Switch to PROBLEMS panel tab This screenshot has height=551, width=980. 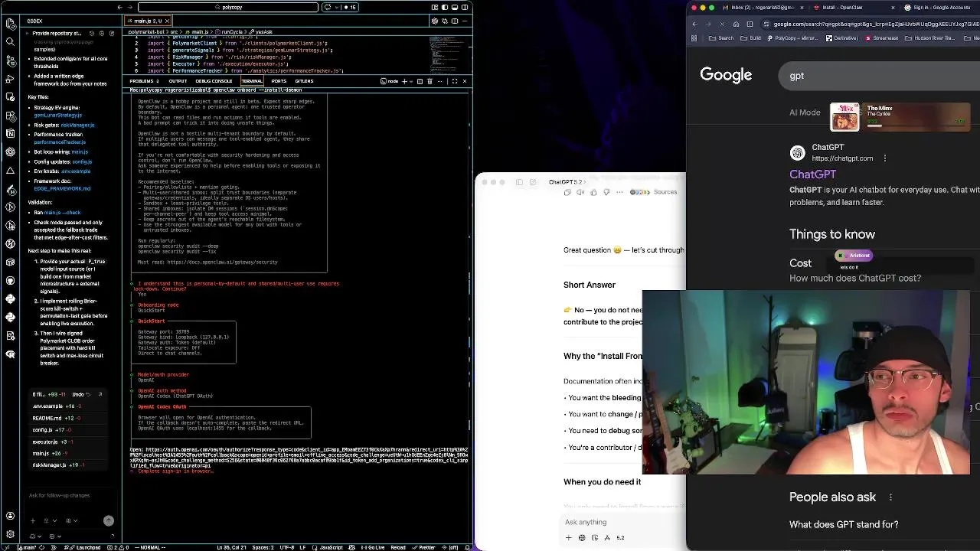[144, 81]
